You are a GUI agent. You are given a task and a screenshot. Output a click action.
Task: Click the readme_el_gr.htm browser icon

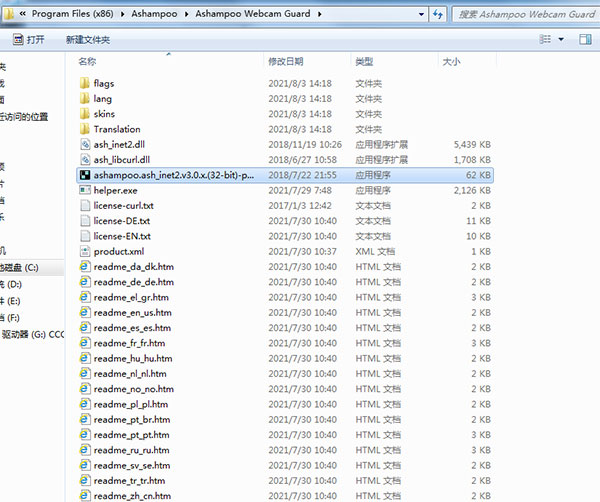85,297
